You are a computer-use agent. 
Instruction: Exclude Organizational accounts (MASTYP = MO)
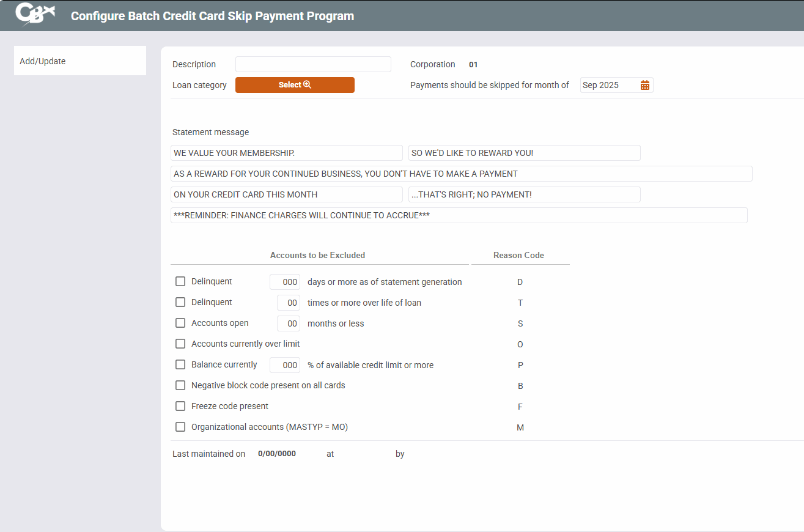point(180,427)
